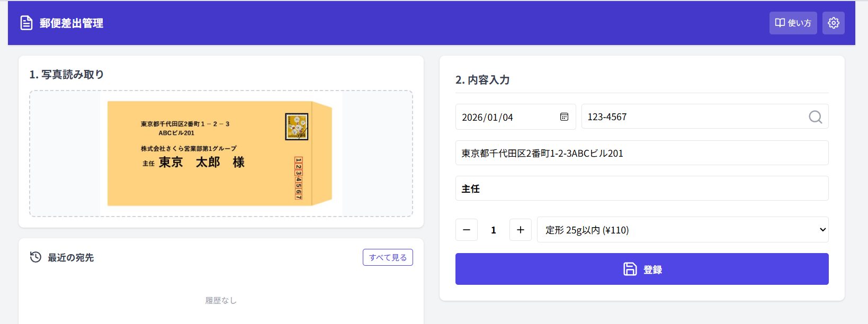This screenshot has height=324, width=868.
Task: Click the 郵便差出管理 app title
Action: coord(71,23)
